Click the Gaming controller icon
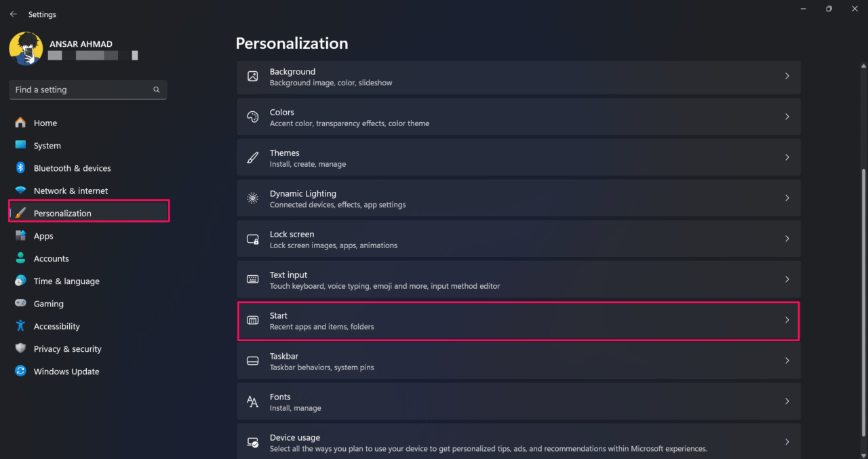868x459 pixels. coord(20,304)
